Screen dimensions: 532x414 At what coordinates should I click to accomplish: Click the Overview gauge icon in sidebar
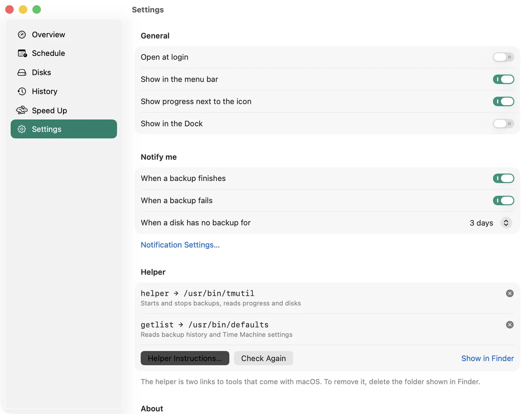[22, 35]
